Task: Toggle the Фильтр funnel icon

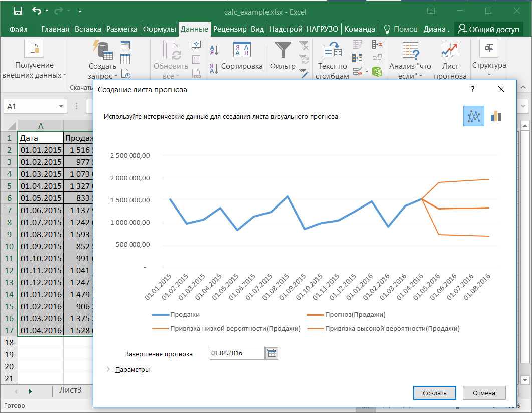Action: coord(283,50)
